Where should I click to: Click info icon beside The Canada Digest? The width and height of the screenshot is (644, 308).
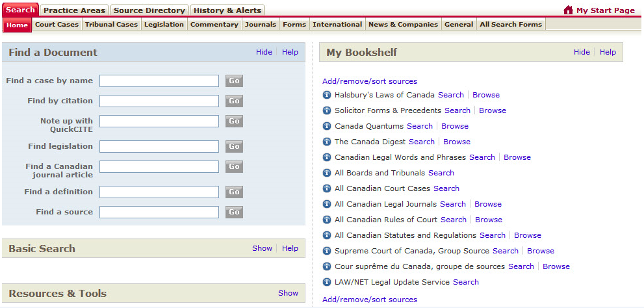coord(327,142)
